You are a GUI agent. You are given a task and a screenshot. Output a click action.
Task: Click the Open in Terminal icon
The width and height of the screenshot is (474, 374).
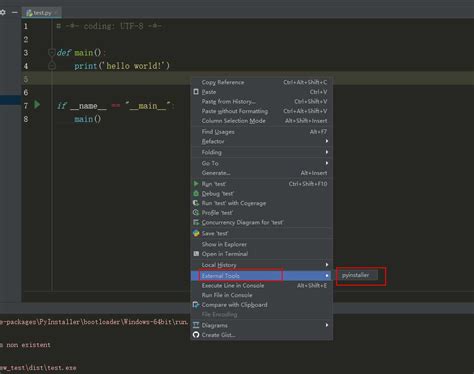click(x=196, y=254)
